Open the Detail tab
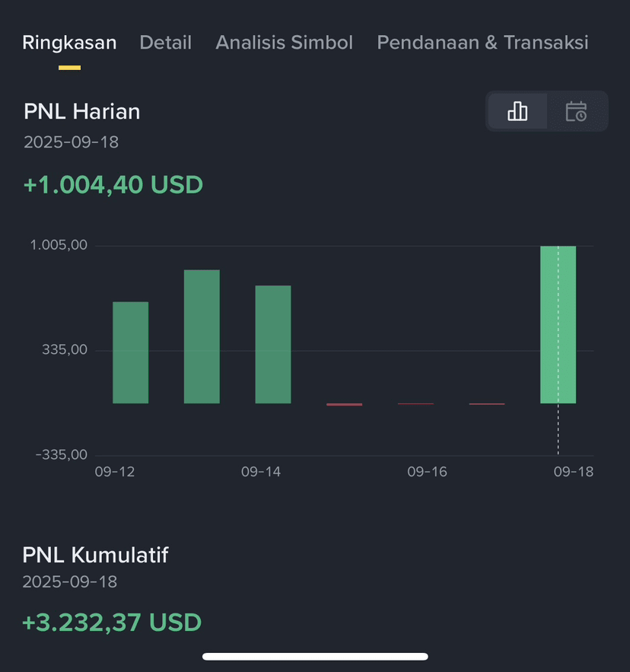630x672 pixels. [165, 43]
